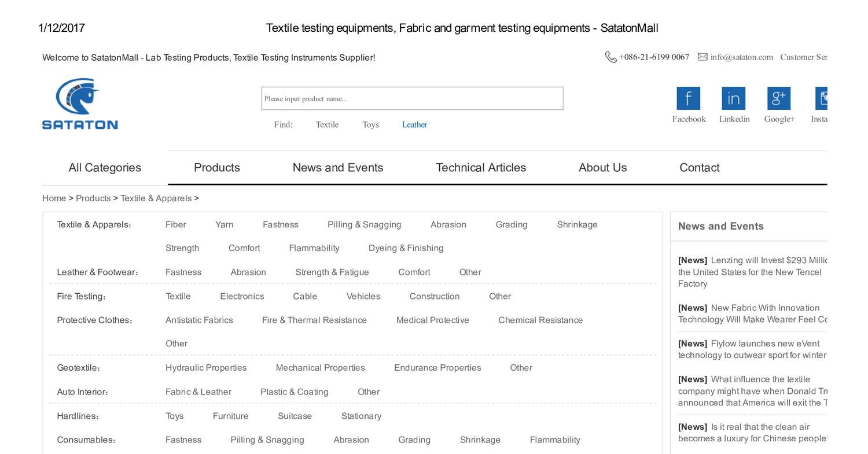Open the Technical Articles menu item
Image resolution: width=868 pixels, height=454 pixels.
pos(480,168)
